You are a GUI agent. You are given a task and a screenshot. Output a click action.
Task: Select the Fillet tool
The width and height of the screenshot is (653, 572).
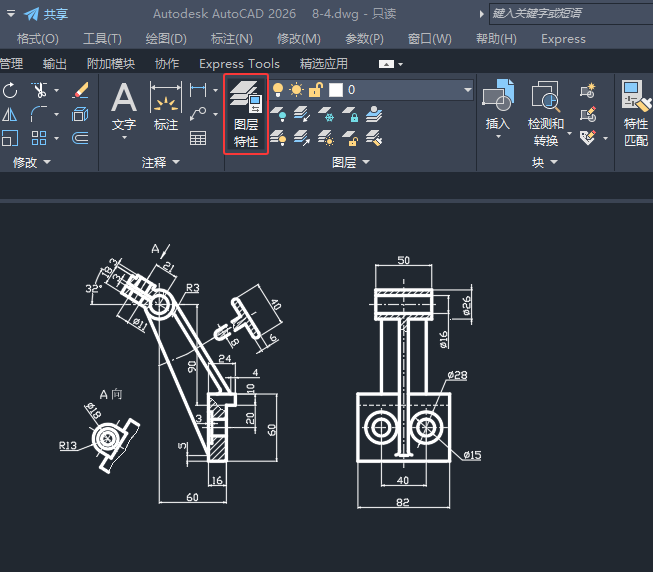pyautogui.click(x=39, y=114)
